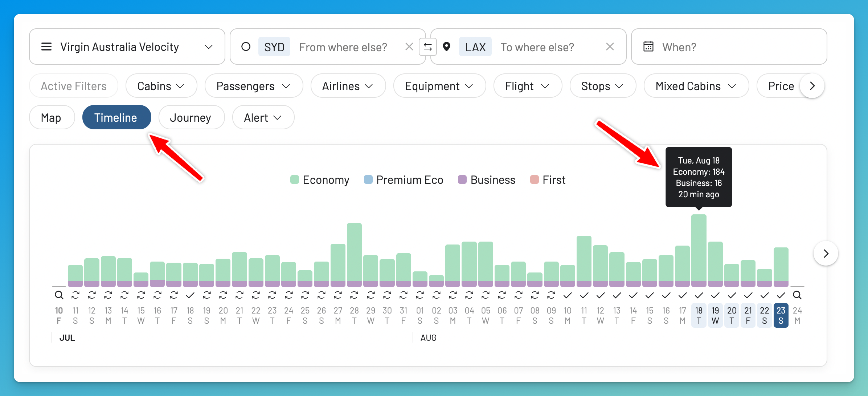Viewport: 868px width, 396px height.
Task: Click the checkmark above Aug 18
Action: pos(699,295)
